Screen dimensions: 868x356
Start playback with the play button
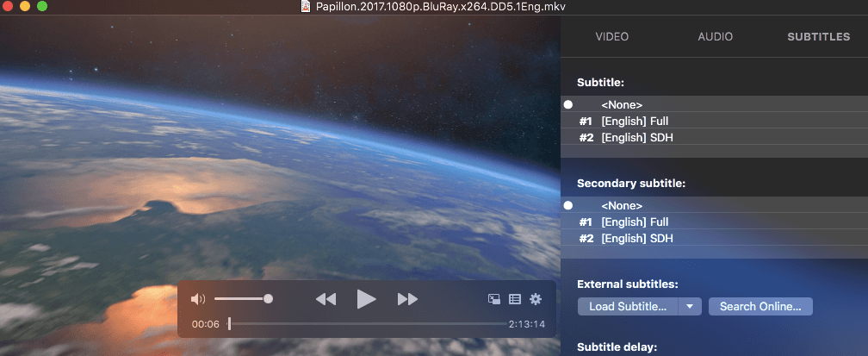(366, 299)
